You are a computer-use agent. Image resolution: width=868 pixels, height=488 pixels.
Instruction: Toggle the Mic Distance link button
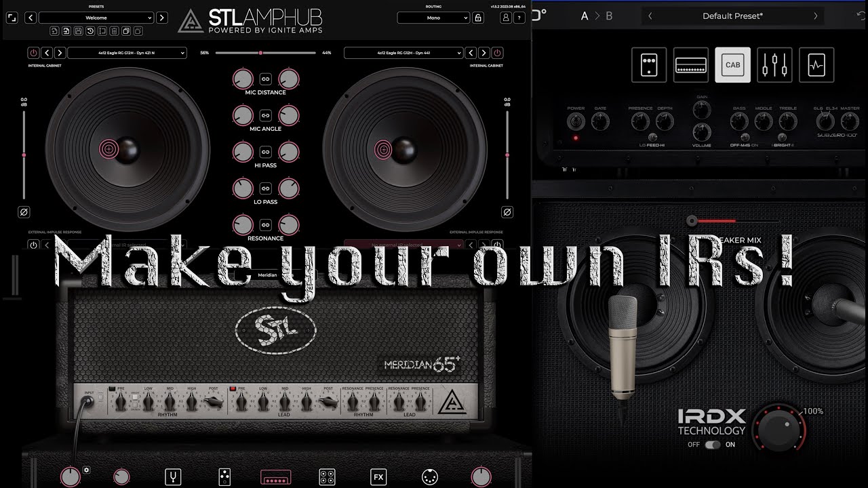tap(266, 79)
